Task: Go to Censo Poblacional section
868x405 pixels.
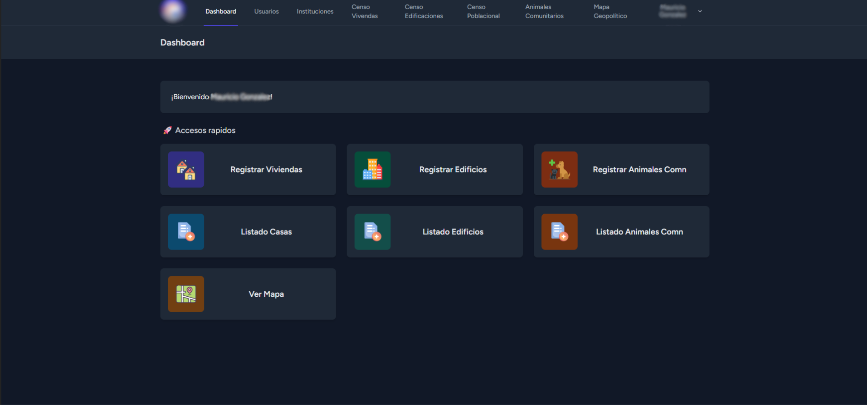Action: (483, 11)
